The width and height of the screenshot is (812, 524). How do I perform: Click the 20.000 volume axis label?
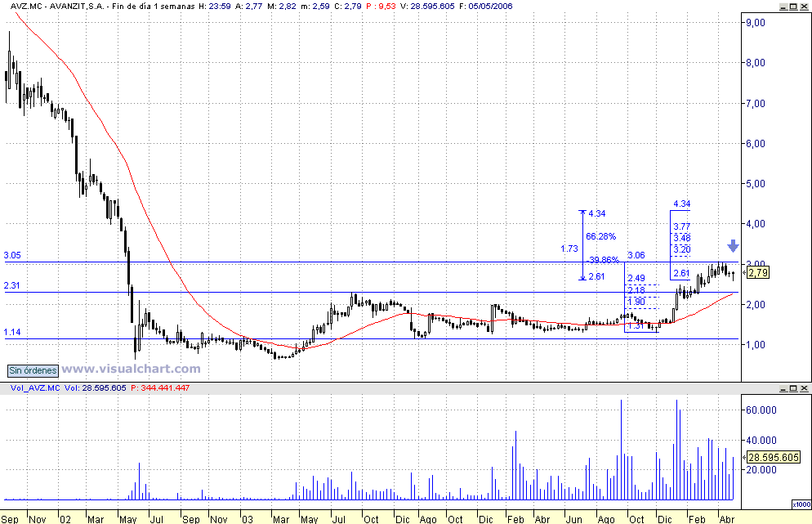click(761, 469)
